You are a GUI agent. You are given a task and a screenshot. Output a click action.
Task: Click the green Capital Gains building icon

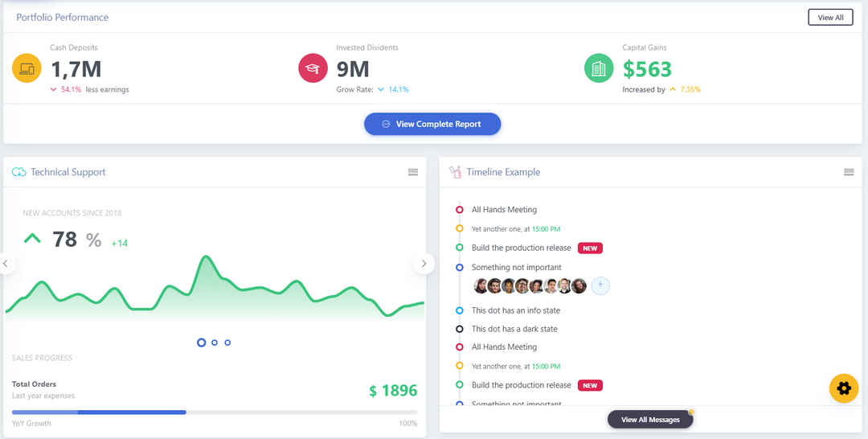[x=599, y=68]
